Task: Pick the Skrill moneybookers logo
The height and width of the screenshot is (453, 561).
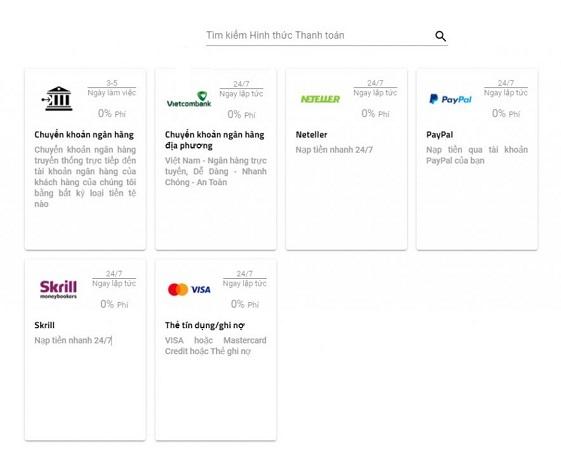Action: pyautogui.click(x=58, y=289)
